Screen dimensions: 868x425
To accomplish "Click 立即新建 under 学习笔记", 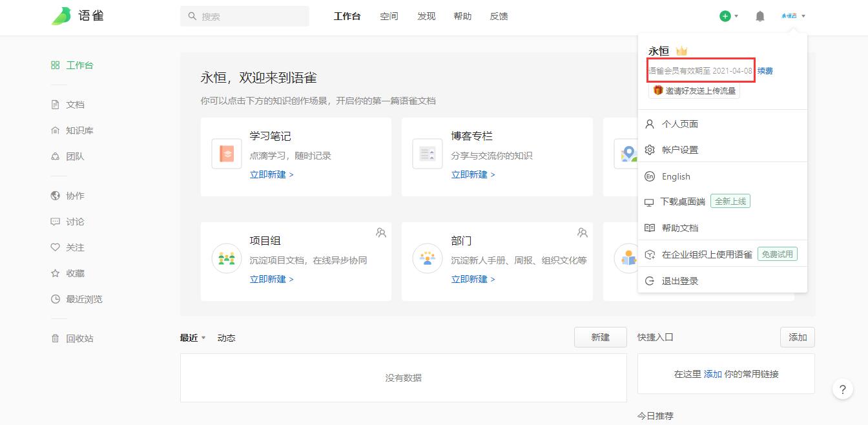I will point(271,174).
